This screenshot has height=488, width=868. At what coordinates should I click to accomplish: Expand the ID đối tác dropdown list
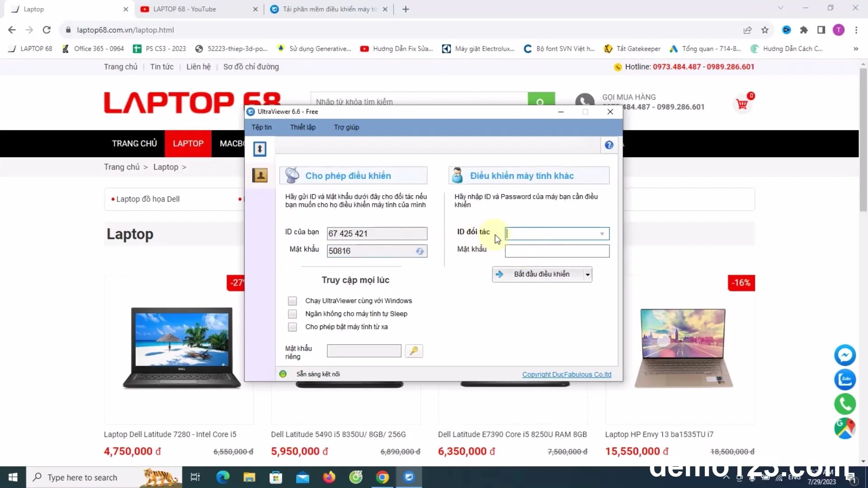click(602, 234)
